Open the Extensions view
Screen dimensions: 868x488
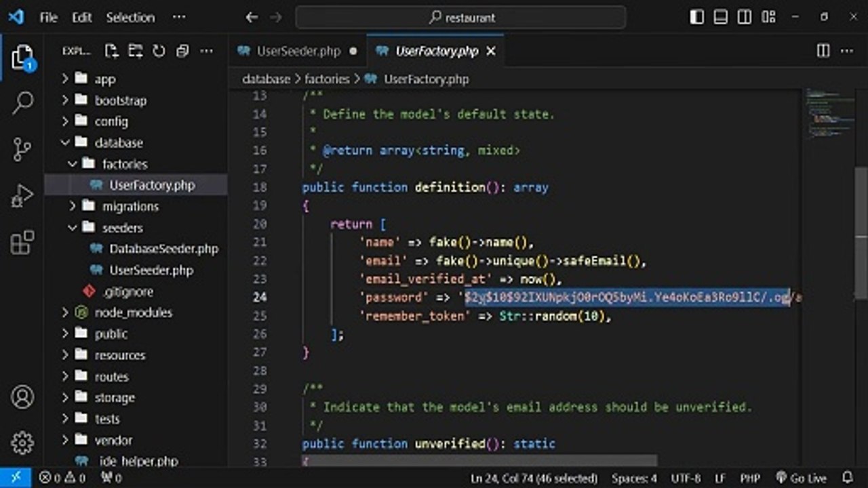click(22, 242)
